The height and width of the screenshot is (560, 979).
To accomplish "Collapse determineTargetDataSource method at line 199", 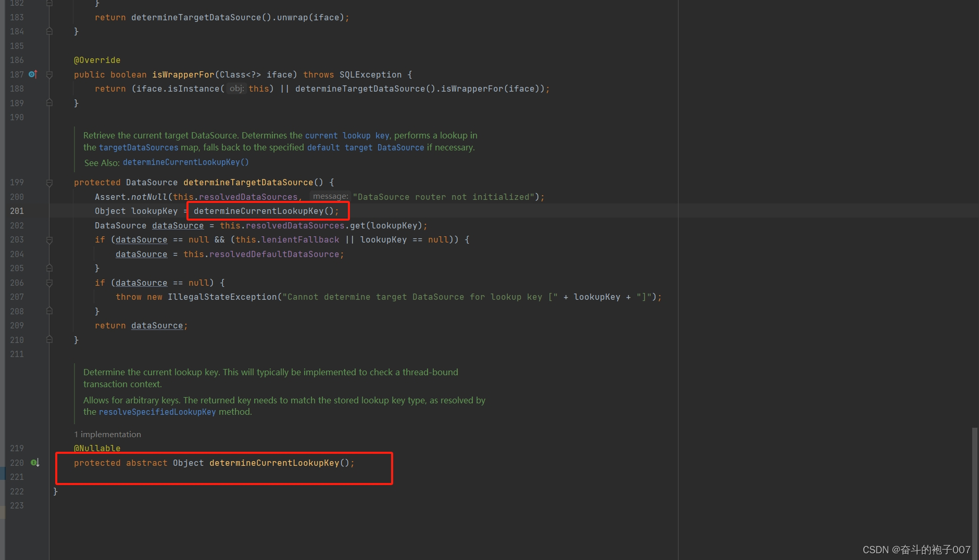I will tap(49, 183).
